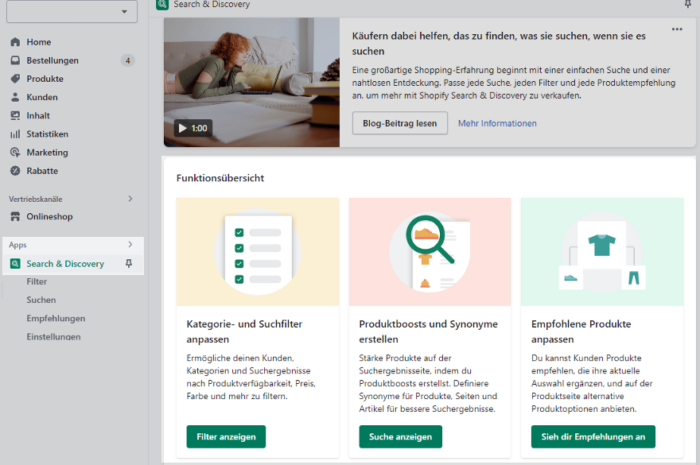Click the Bestellungen count badge 4
This screenshot has height=465, width=700.
tap(128, 60)
